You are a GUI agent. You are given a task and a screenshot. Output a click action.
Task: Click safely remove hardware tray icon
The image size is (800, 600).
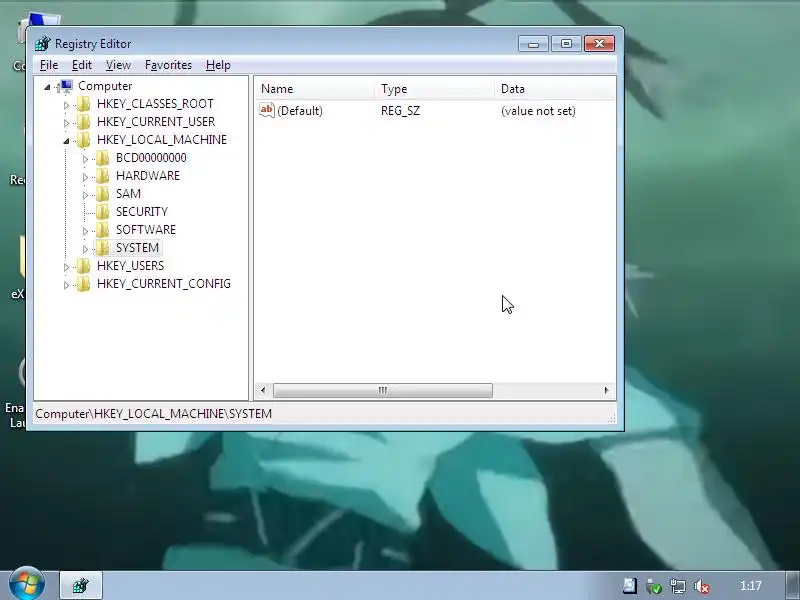point(654,586)
